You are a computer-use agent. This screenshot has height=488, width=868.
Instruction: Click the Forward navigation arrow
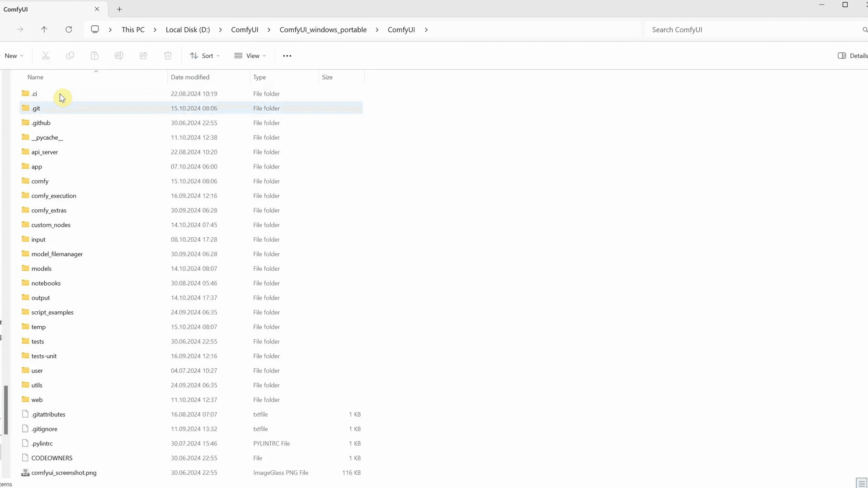[x=20, y=29]
